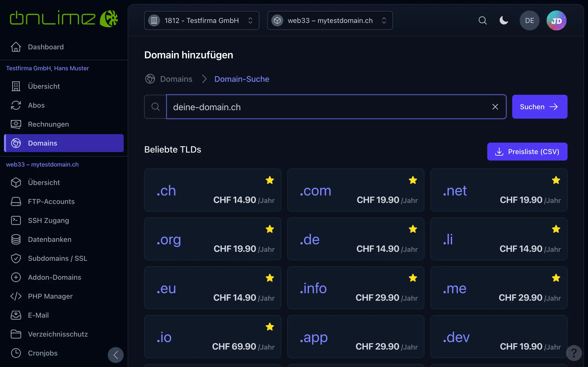
Task: Toggle dark mode moon icon
Action: (x=504, y=20)
